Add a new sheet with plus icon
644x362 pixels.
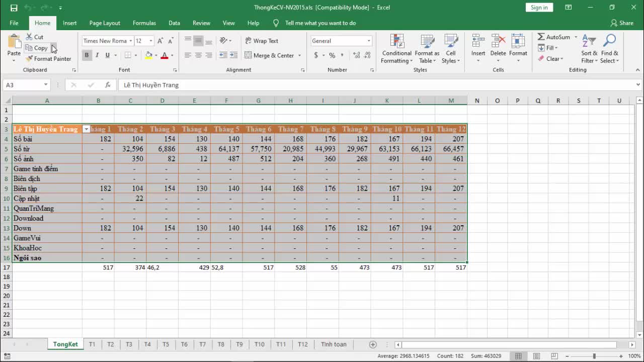pyautogui.click(x=373, y=344)
